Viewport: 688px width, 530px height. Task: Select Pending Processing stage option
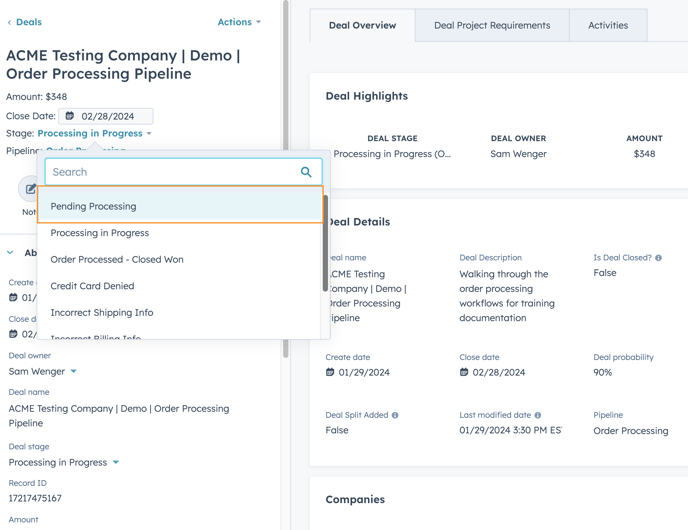click(180, 206)
